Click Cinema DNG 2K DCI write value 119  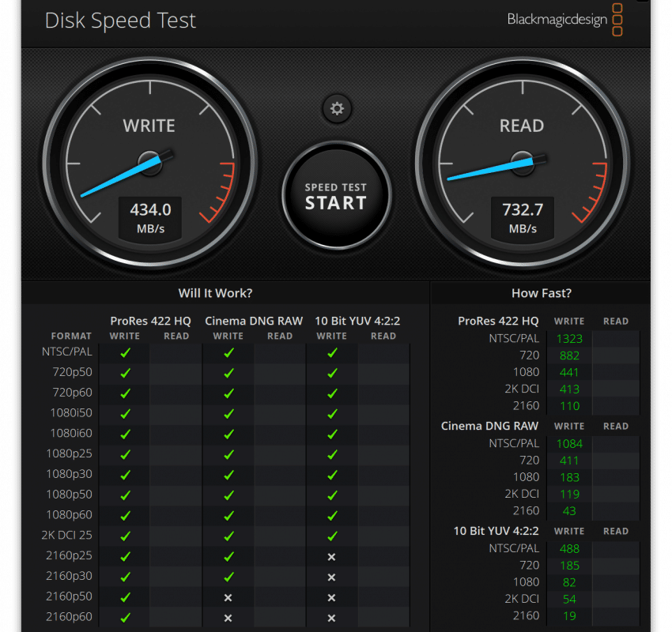569,494
